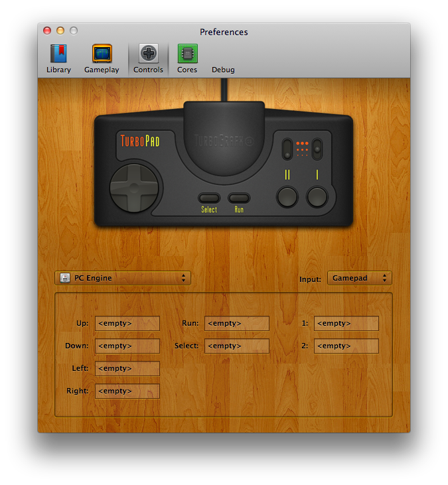Click the round I button on the TurboPad

point(317,197)
